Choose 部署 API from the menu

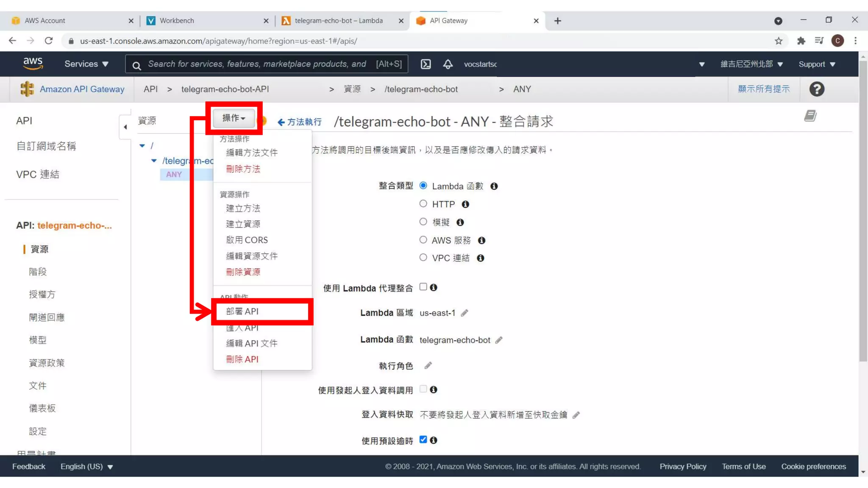click(x=242, y=311)
